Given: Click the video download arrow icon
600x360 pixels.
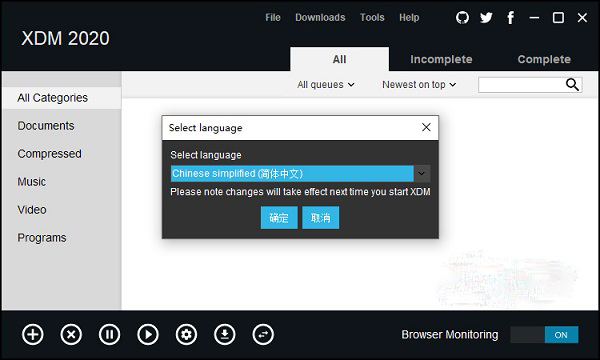Looking at the screenshot, I should click(225, 335).
